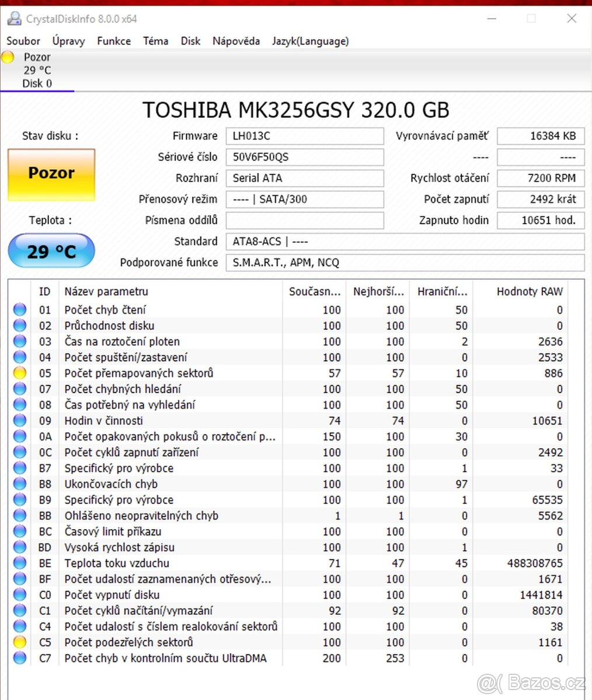Open the Úpravy menu
Viewport: 592px width, 700px height.
[68, 41]
